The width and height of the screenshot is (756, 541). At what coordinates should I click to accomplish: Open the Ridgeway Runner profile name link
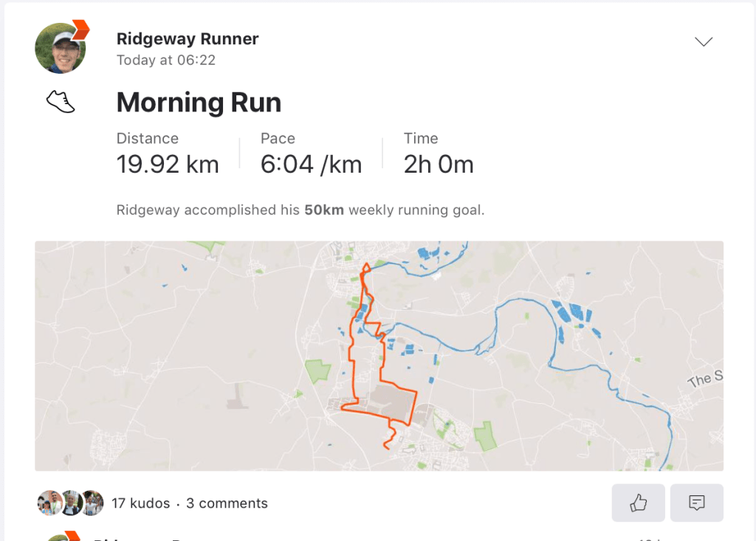(x=188, y=39)
